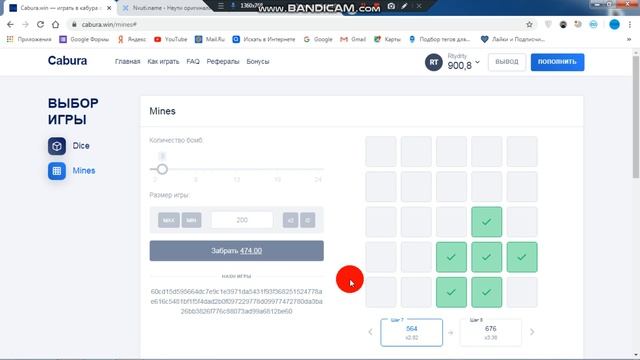Viewport: 640px width, 360px height.
Task: Go back with the browser back arrow
Action: (x=10, y=24)
